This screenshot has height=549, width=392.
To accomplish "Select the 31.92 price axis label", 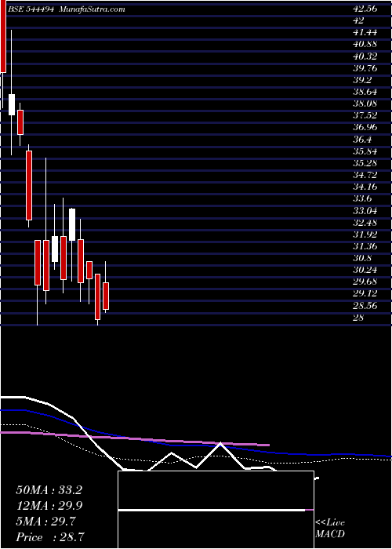I will pos(366,235).
